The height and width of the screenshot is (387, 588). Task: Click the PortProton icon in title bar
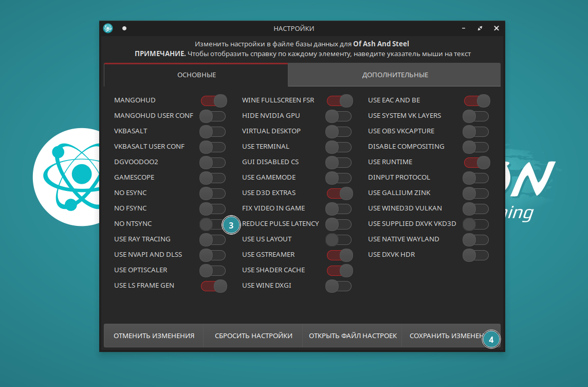[x=108, y=28]
